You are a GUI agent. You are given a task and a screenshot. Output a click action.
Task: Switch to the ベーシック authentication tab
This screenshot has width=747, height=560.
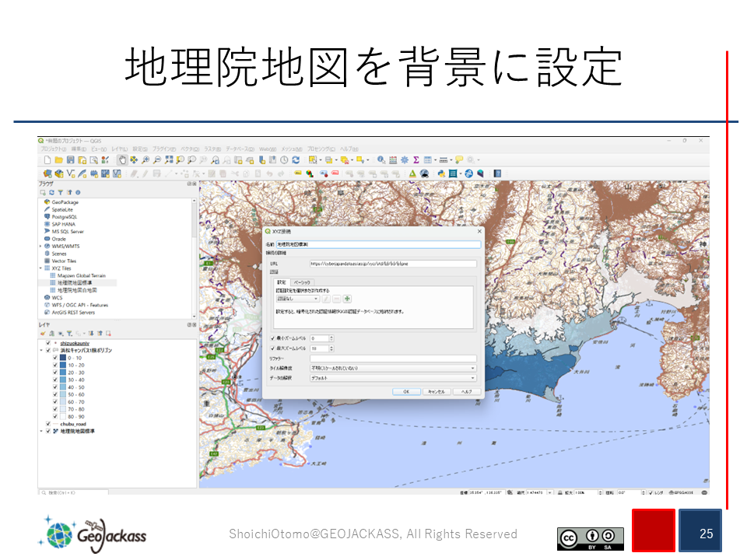point(302,282)
